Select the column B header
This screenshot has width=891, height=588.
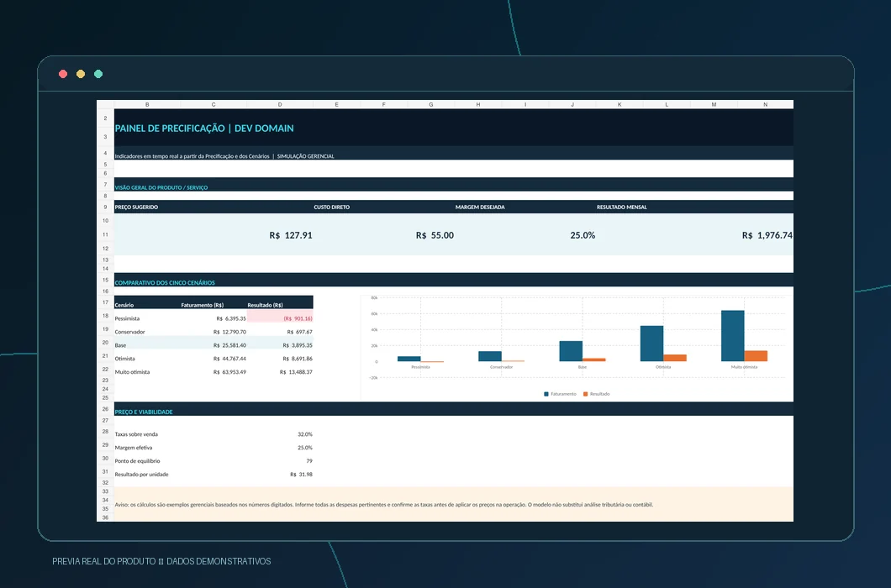click(147, 104)
